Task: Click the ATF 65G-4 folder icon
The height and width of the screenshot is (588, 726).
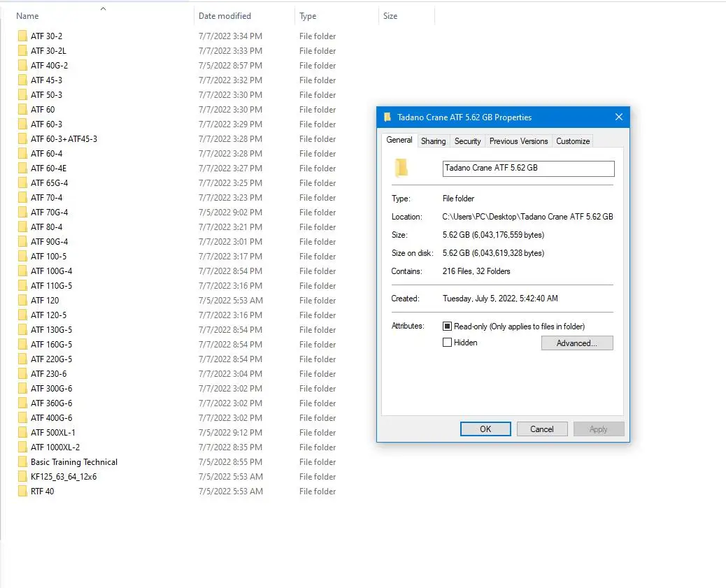Action: click(22, 183)
